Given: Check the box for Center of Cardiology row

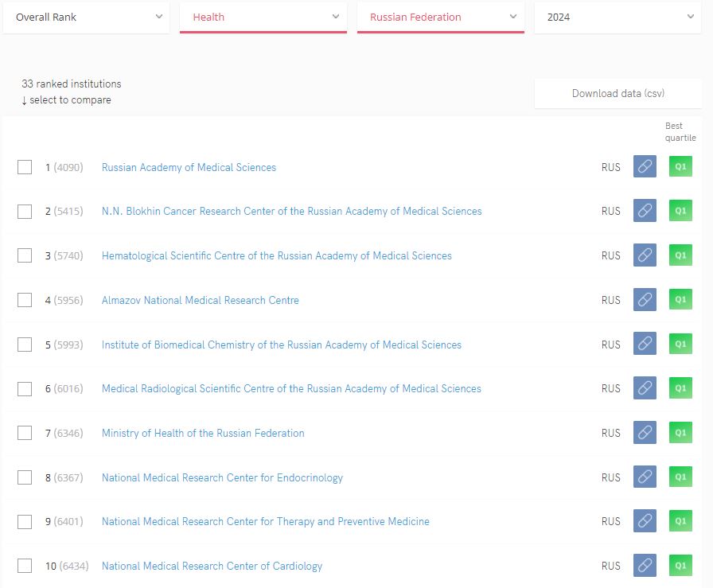Looking at the screenshot, I should [x=25, y=566].
